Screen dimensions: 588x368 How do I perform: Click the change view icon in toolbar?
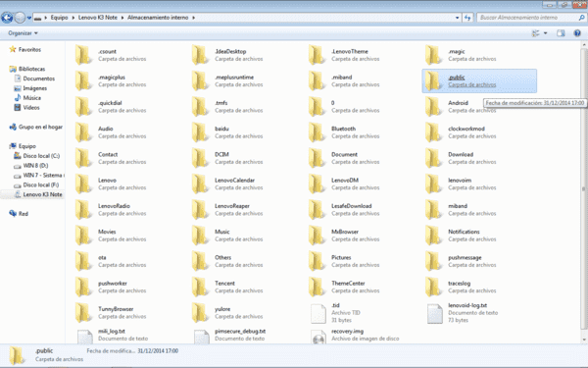536,33
